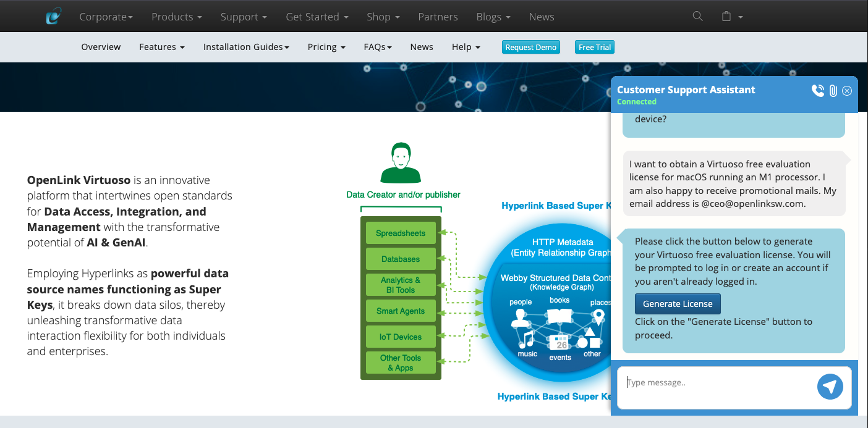Image resolution: width=868 pixels, height=428 pixels.
Task: Select the Overview tab
Action: (101, 47)
